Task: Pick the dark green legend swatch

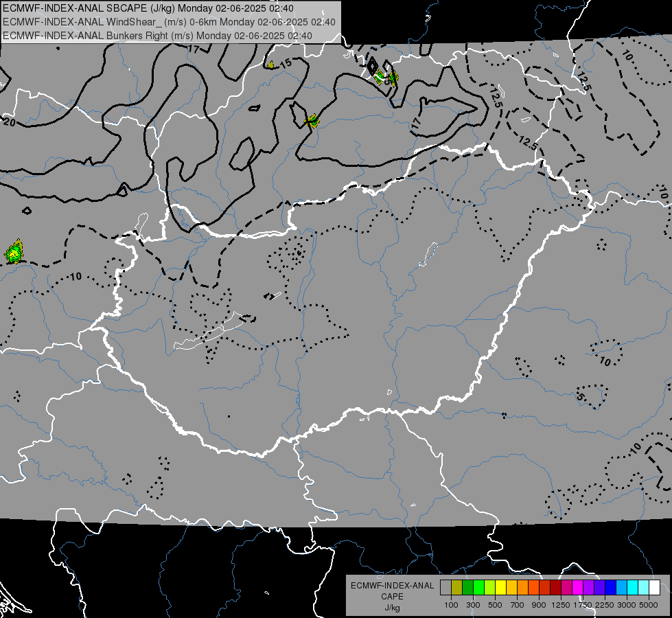Action: coord(467,588)
